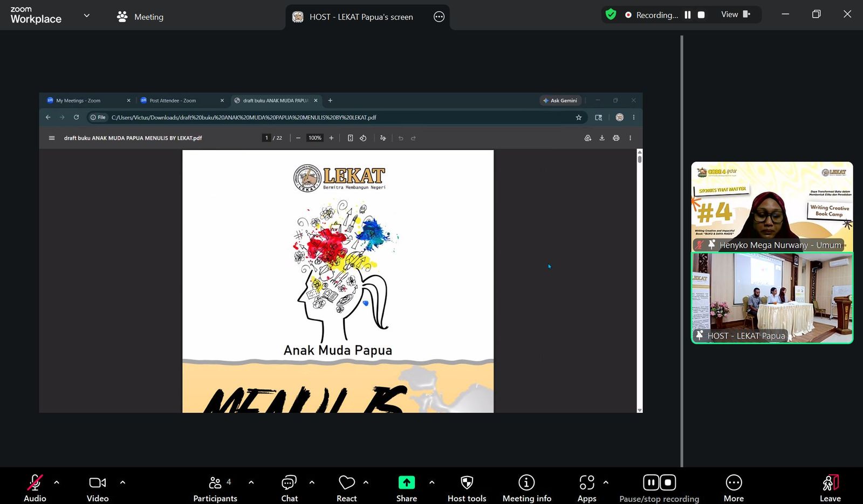
Task: Expand participants options arrow
Action: [251, 482]
